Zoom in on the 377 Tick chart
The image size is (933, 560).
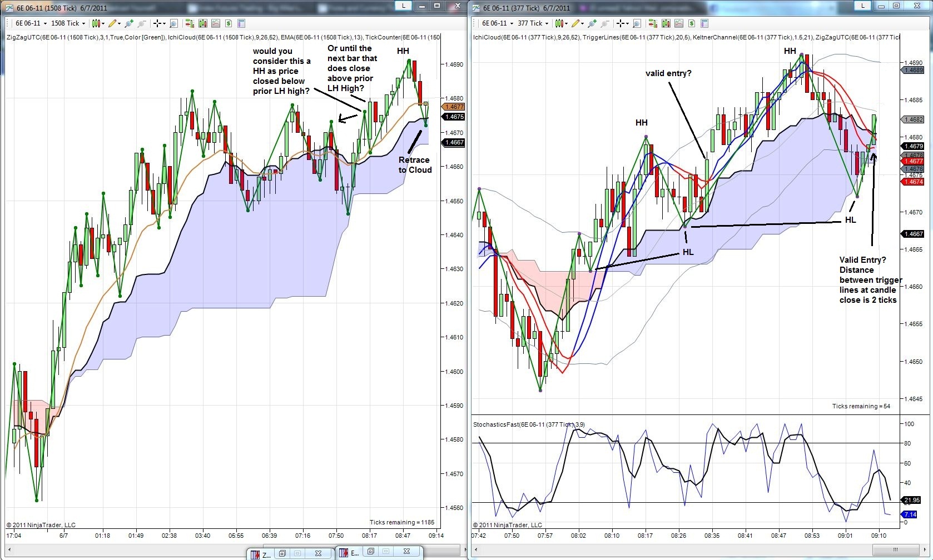592,23
